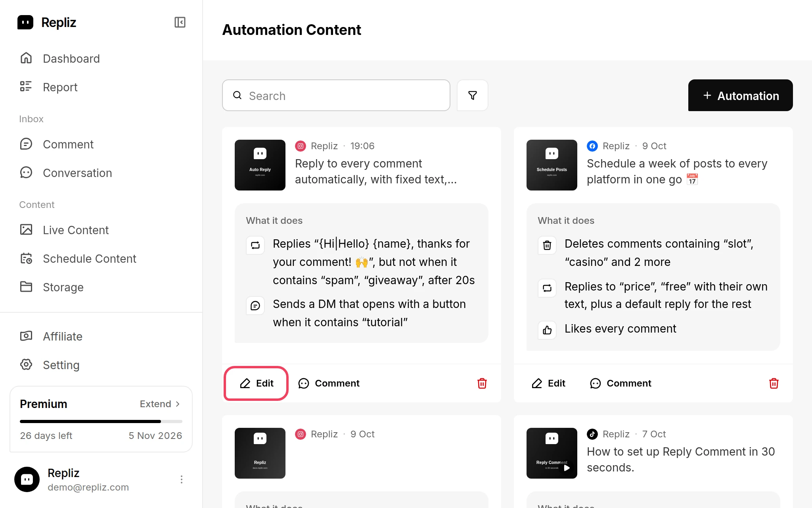Image resolution: width=812 pixels, height=508 pixels.
Task: Open Comment on Auto Reply card
Action: (x=329, y=383)
